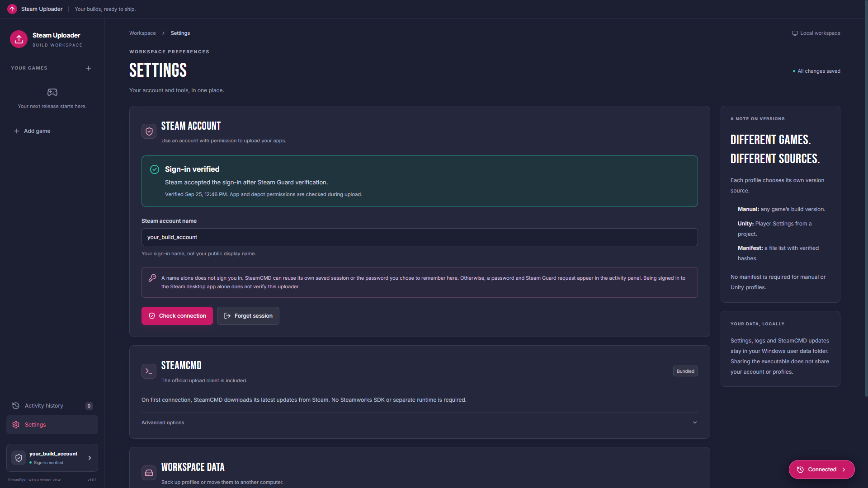Image resolution: width=868 pixels, height=488 pixels.
Task: Click the Settings breadcrumb item
Action: click(x=180, y=33)
